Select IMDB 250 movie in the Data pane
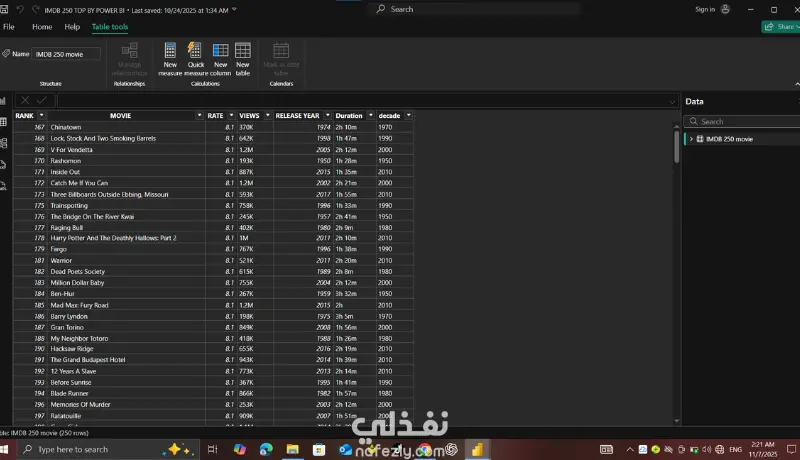This screenshot has width=800, height=460. 729,139
